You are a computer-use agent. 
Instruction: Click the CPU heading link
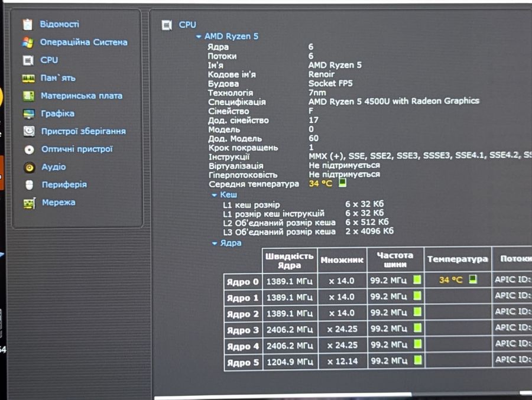tap(187, 25)
